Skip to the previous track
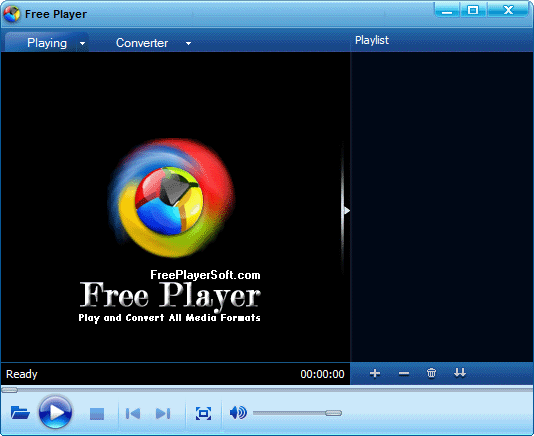The height and width of the screenshot is (436, 534). (133, 414)
